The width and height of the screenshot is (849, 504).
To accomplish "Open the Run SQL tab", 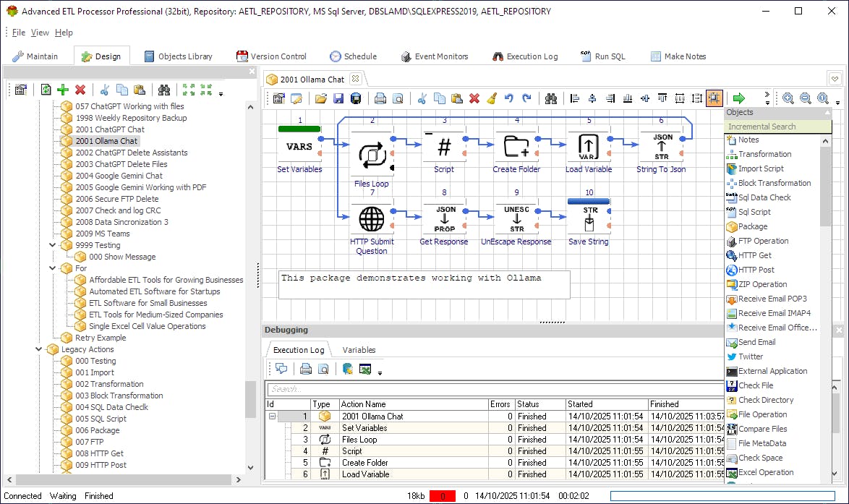I will (603, 56).
